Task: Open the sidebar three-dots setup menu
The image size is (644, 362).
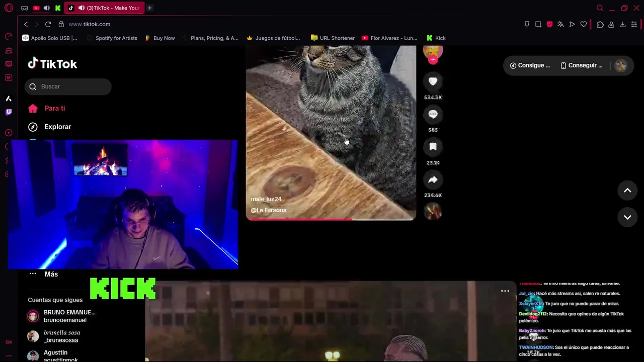Action: 9,355
